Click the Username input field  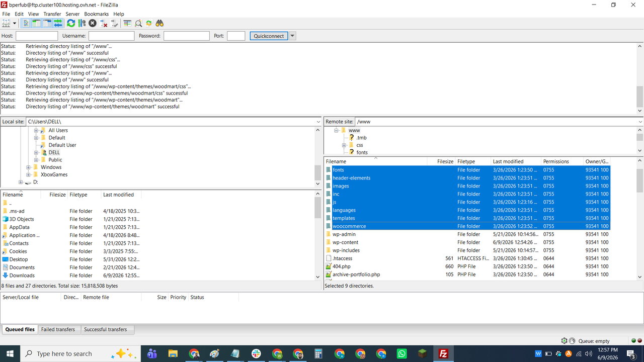pos(111,36)
